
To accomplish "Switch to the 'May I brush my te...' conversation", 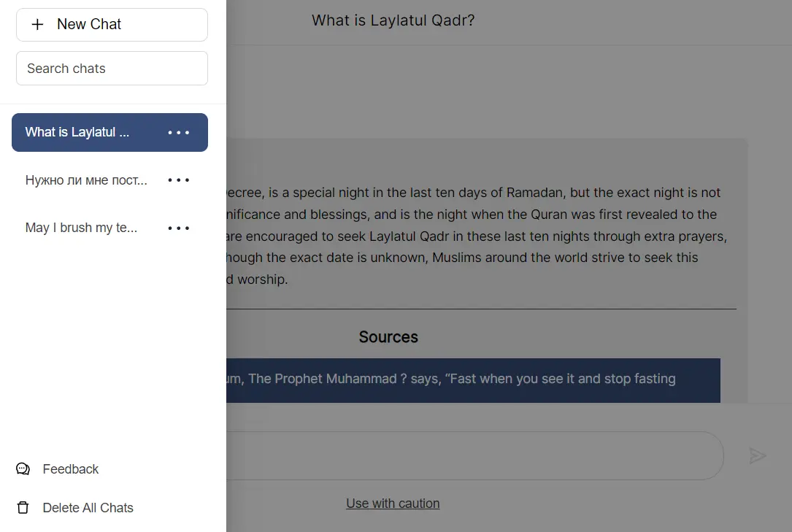I will coord(80,227).
